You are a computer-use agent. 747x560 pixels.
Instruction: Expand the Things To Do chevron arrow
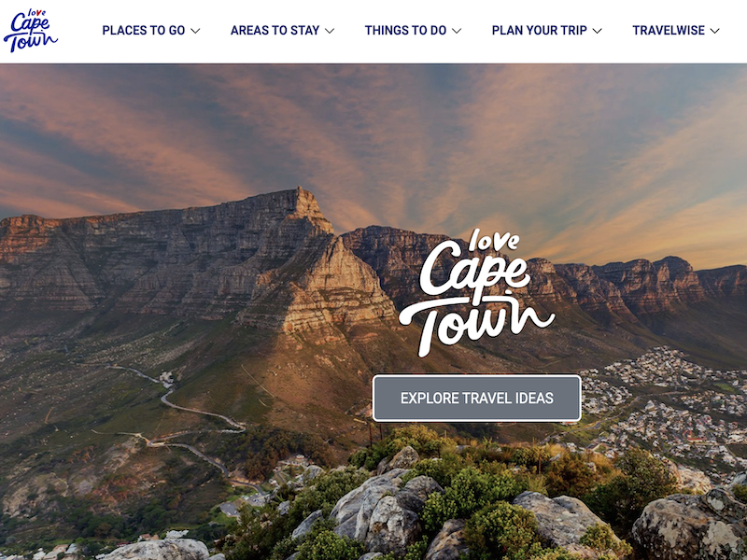(457, 31)
